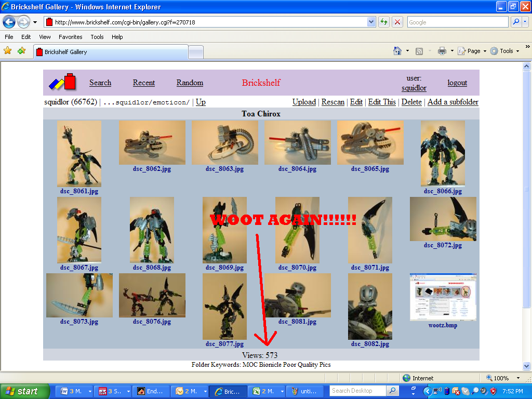The height and width of the screenshot is (399, 532).
Task: Click the Back navigation arrow
Action: click(x=9, y=22)
